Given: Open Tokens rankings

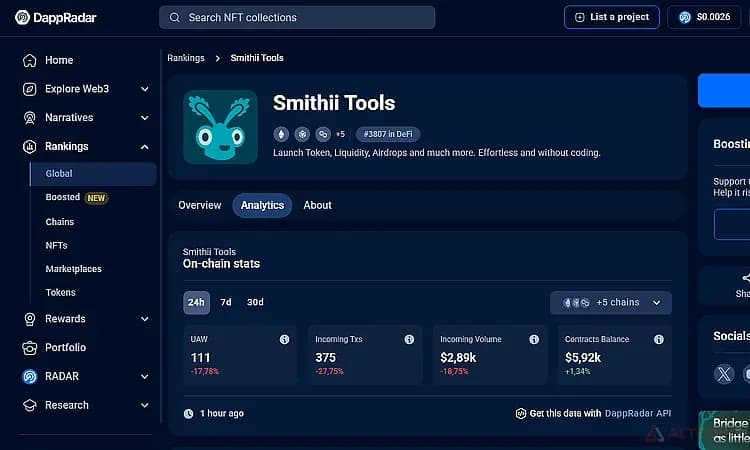Looking at the screenshot, I should pos(60,292).
